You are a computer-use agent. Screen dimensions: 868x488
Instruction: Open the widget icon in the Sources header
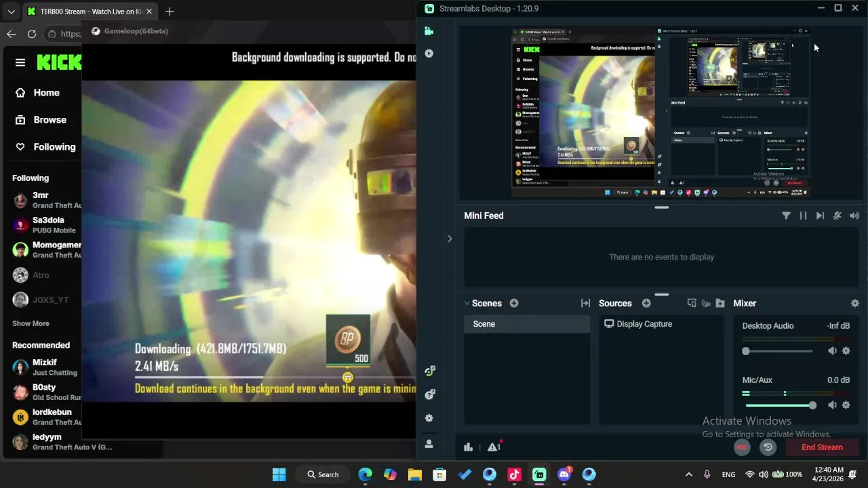(x=706, y=303)
